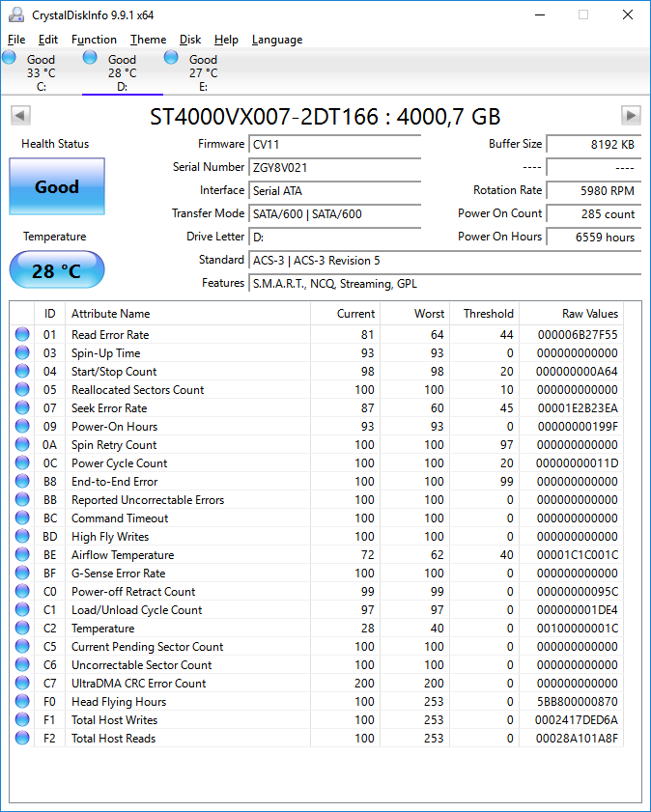Click the Features field S.M.A.R.T., NCQ

(445, 284)
